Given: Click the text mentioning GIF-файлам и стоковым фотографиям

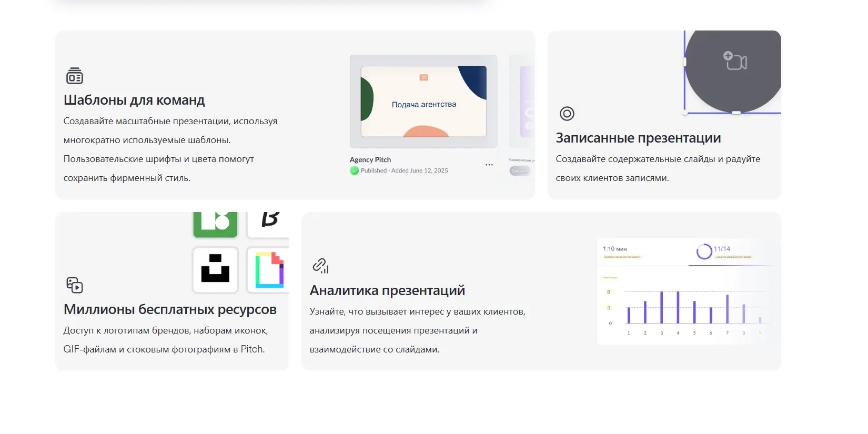Looking at the screenshot, I should [164, 349].
